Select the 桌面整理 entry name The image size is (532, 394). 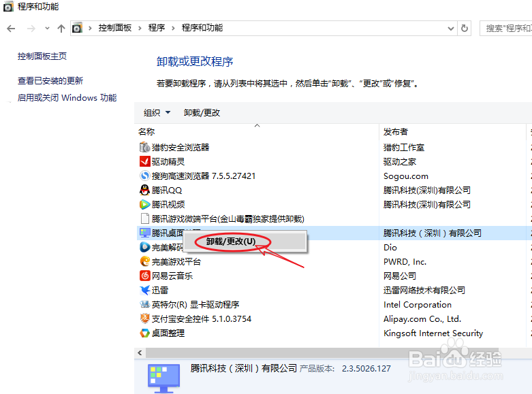tap(168, 333)
